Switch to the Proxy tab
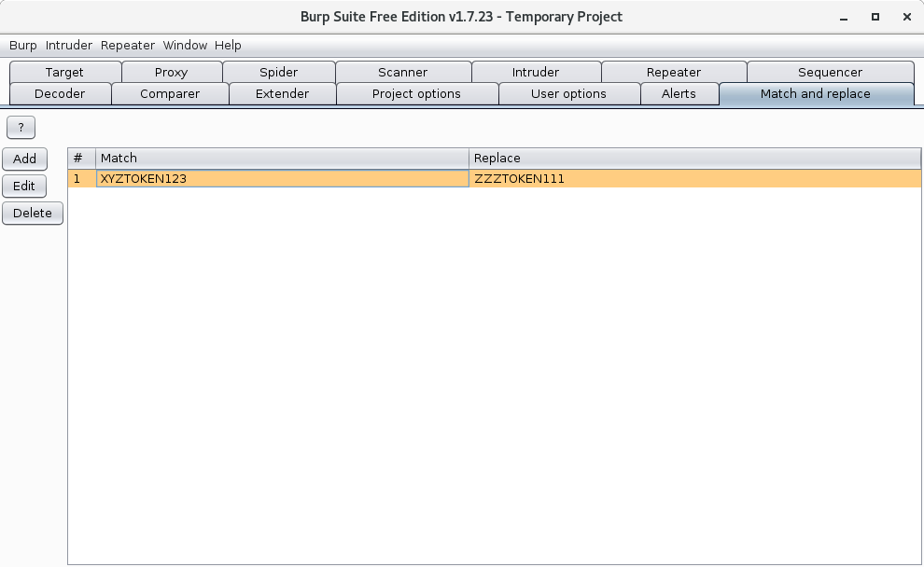 coord(172,72)
